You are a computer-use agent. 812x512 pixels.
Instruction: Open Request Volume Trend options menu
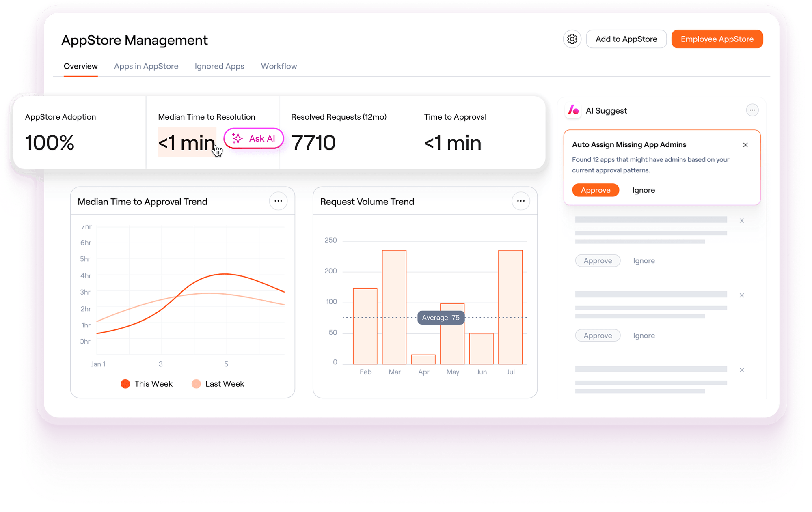(x=520, y=201)
